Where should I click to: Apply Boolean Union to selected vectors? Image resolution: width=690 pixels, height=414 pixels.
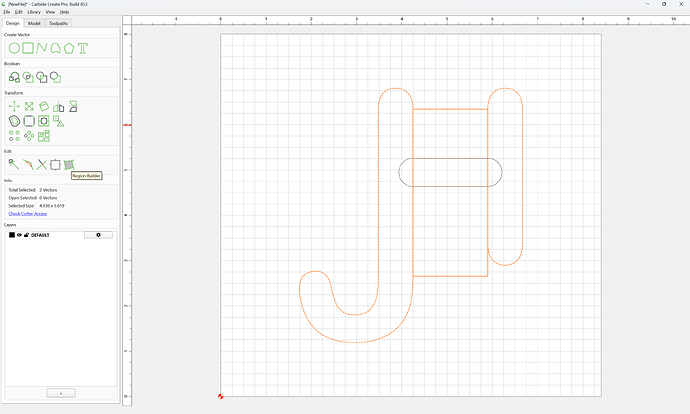click(15, 77)
